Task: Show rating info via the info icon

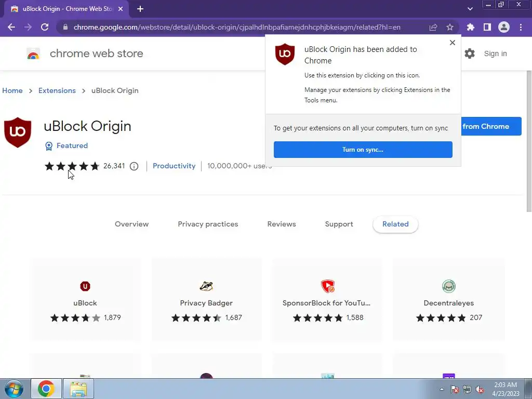Action: click(x=134, y=166)
